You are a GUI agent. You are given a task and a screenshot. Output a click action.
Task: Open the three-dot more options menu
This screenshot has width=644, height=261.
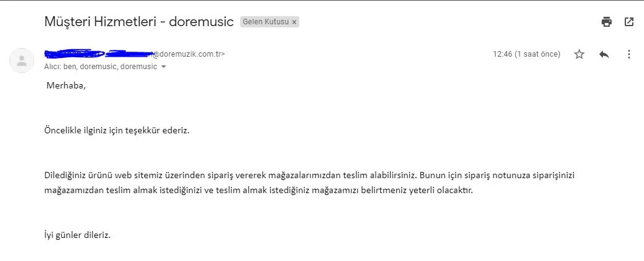pyautogui.click(x=628, y=54)
